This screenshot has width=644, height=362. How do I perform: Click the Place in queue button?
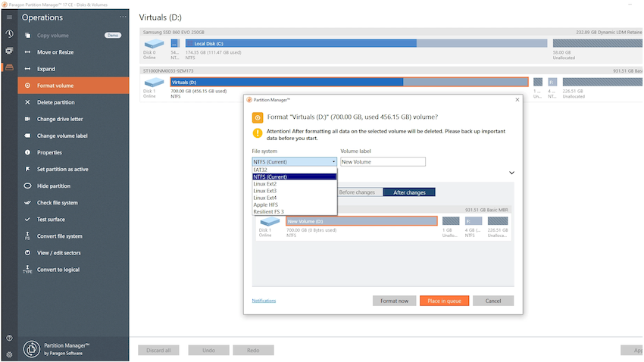point(445,301)
